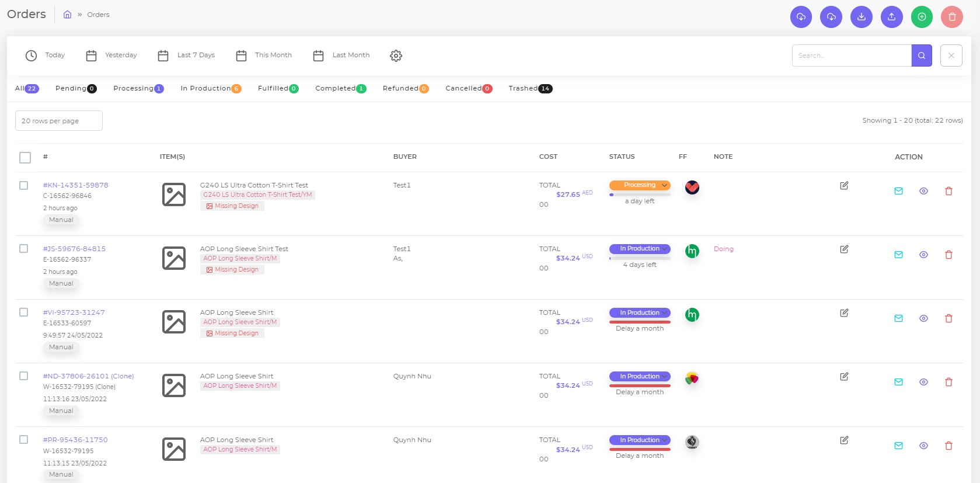980x483 pixels.
Task: Open Processing status dropdown for KN-14351-59878
Action: pyautogui.click(x=640, y=185)
